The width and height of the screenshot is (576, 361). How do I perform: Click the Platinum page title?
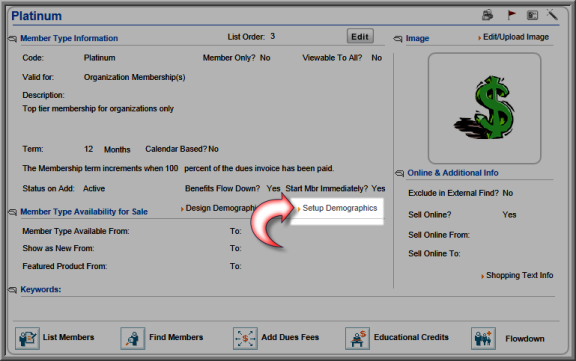36,16
